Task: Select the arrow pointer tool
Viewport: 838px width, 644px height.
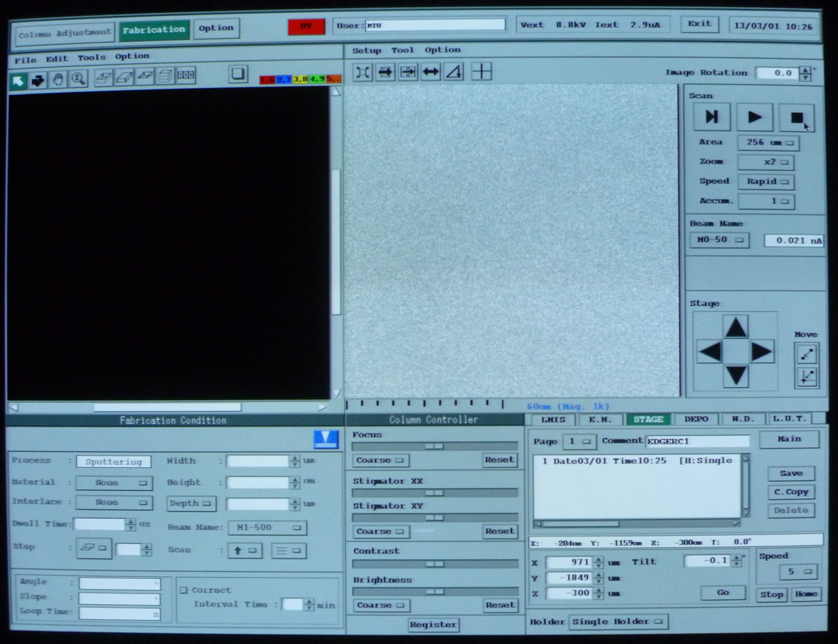Action: 18,80
